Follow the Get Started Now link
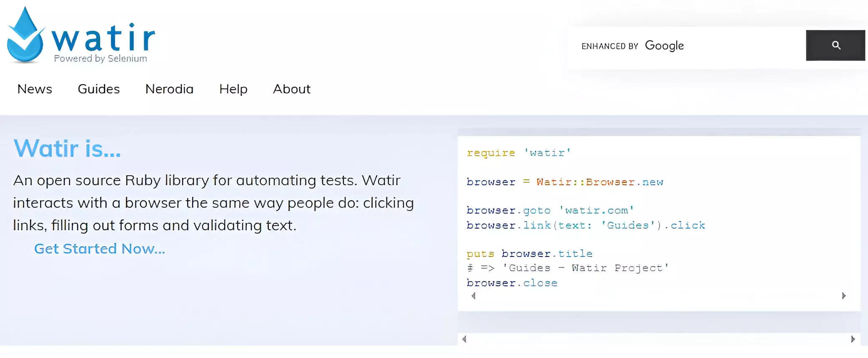The width and height of the screenshot is (868, 358). (99, 249)
